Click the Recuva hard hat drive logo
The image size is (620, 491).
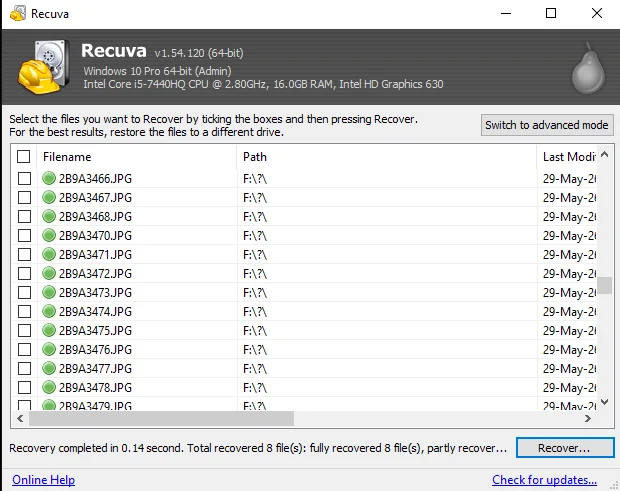pos(43,66)
